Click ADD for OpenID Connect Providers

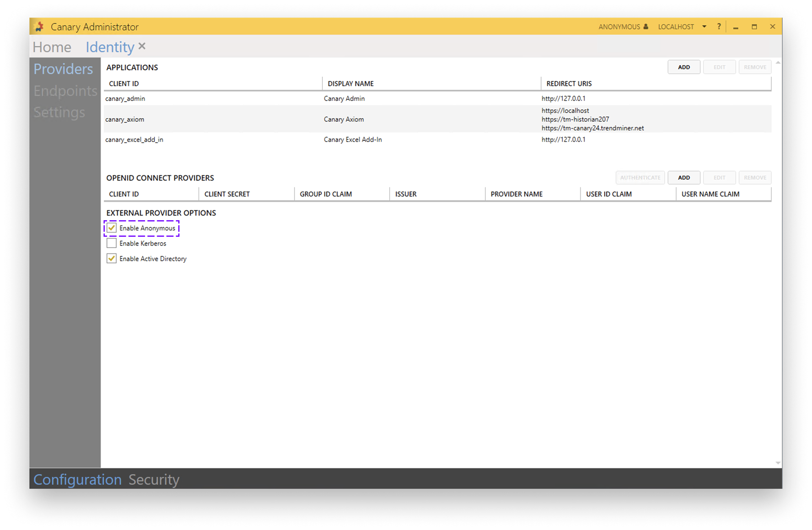pos(684,178)
